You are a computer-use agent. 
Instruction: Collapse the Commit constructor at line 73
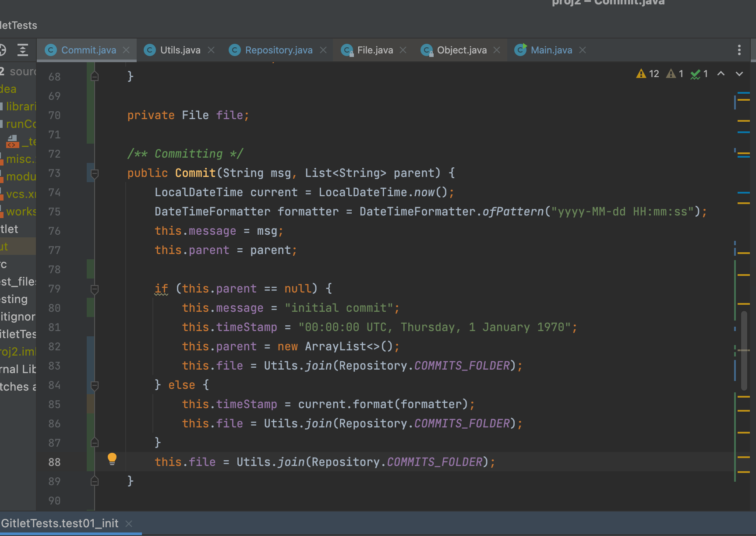(x=95, y=173)
